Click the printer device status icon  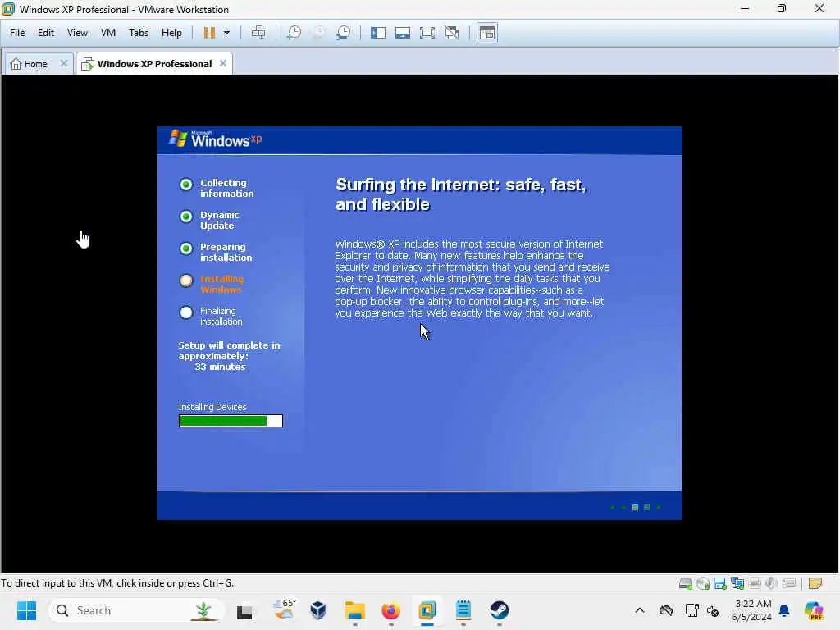(755, 583)
